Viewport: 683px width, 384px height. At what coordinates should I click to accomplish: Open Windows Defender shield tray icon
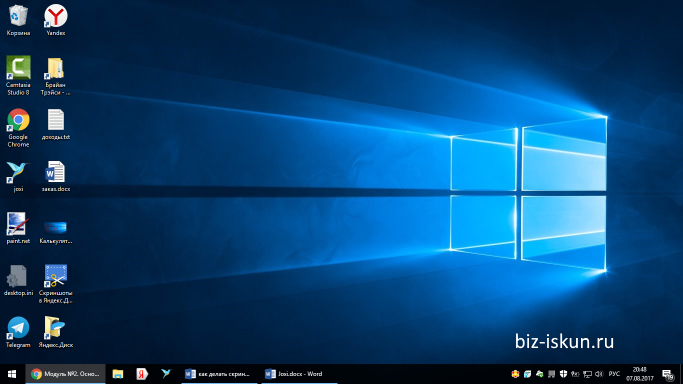pos(563,374)
